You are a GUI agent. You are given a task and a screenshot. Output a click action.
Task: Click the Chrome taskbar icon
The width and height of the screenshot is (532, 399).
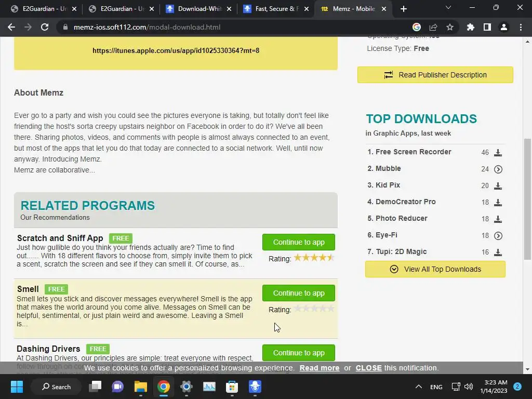coord(164,387)
